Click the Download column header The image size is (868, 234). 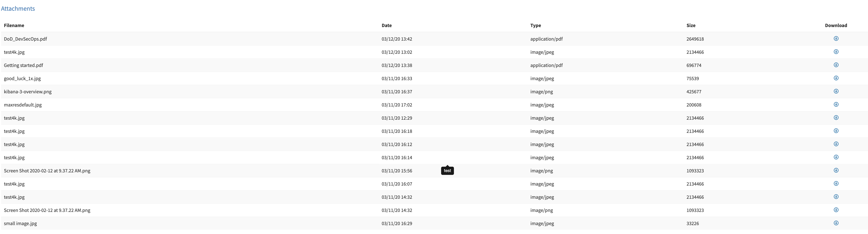coord(836,25)
